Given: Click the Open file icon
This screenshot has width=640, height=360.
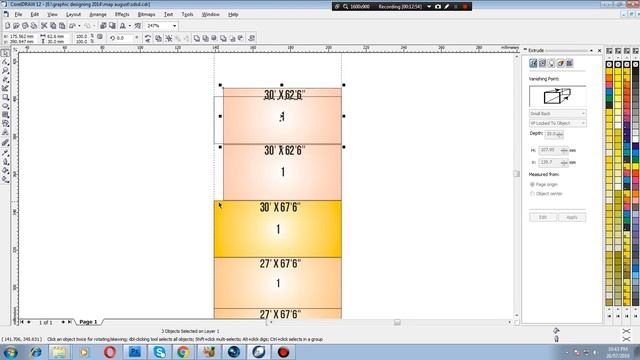Looking at the screenshot, I should (16, 26).
